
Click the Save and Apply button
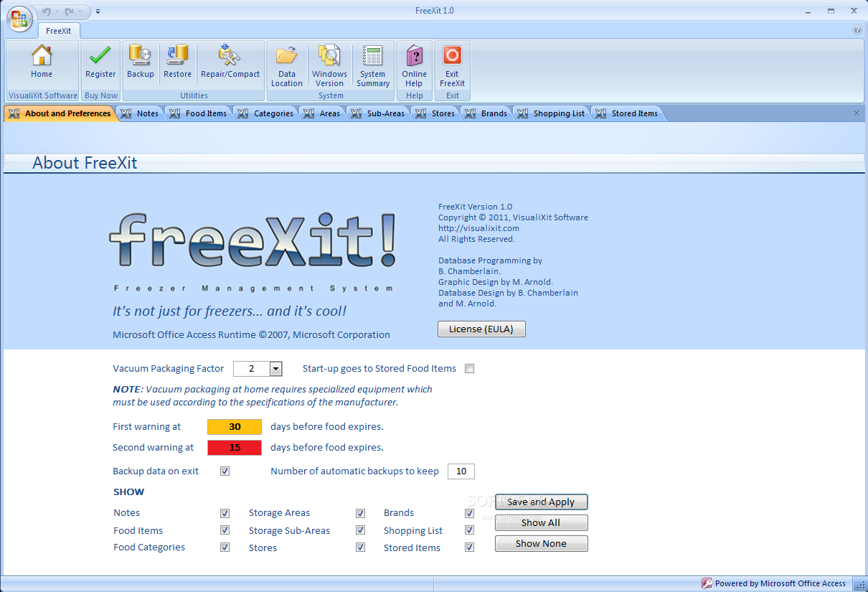click(x=542, y=502)
